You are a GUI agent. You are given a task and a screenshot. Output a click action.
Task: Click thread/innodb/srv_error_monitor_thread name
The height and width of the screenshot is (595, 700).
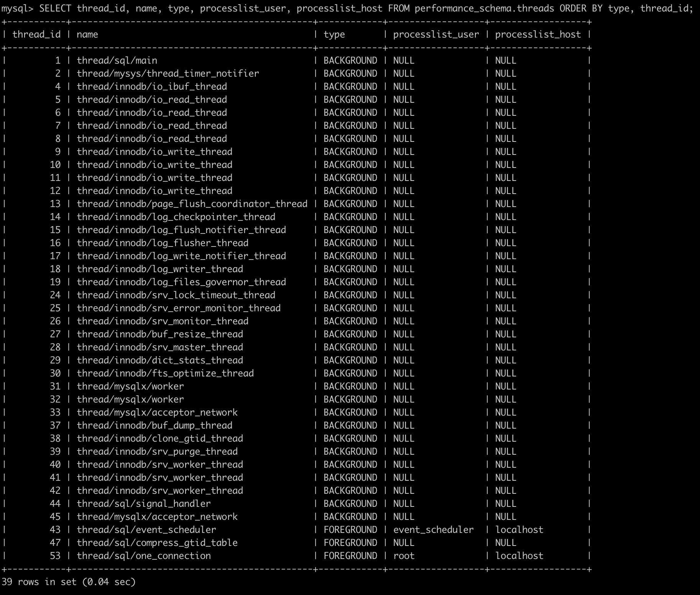pyautogui.click(x=179, y=308)
